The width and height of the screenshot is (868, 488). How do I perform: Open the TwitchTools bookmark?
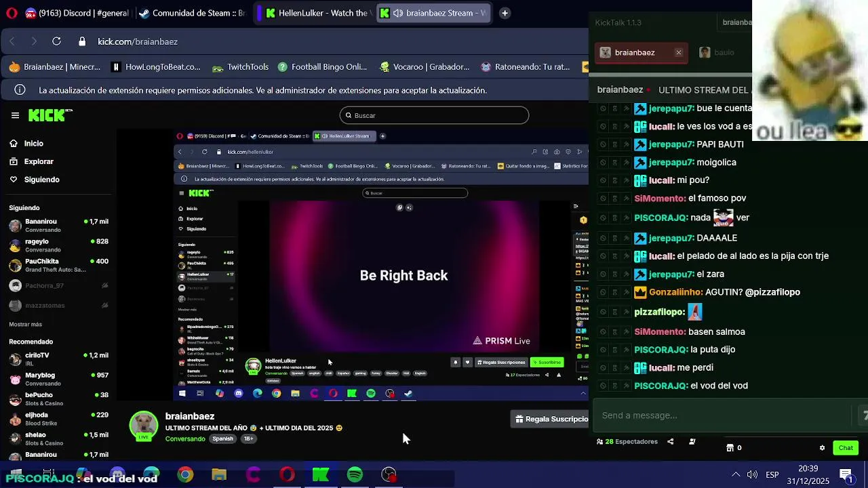tap(241, 67)
